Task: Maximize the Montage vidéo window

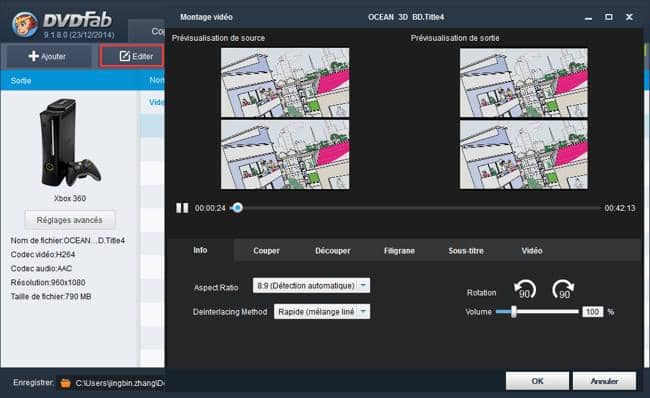Action: [x=609, y=17]
